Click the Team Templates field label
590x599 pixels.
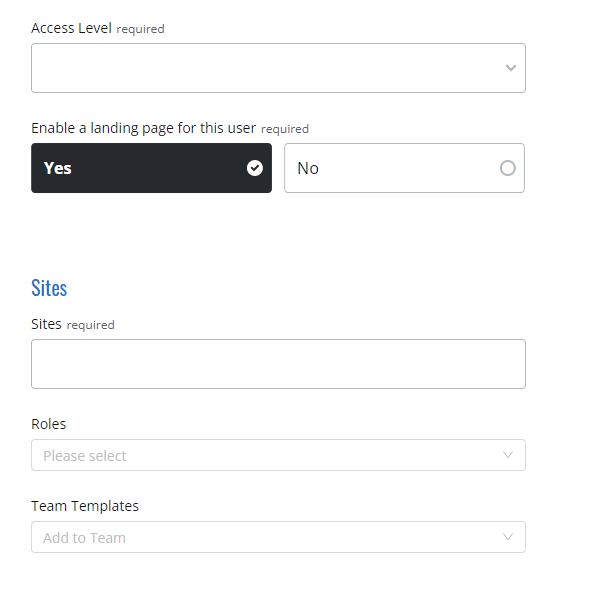click(85, 506)
